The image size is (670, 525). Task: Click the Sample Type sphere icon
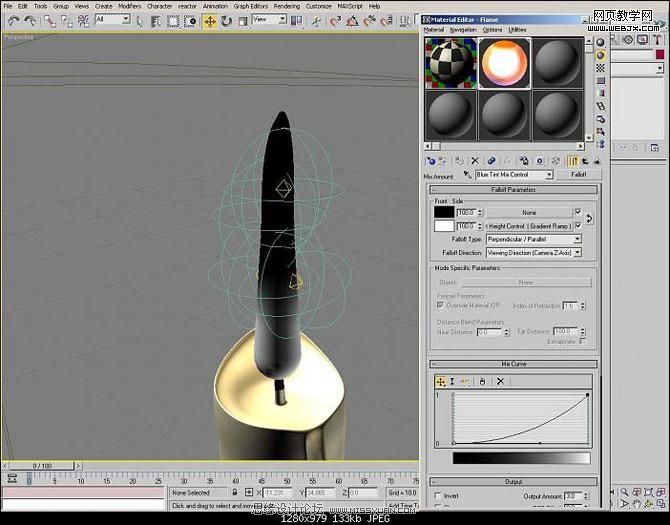[601, 42]
